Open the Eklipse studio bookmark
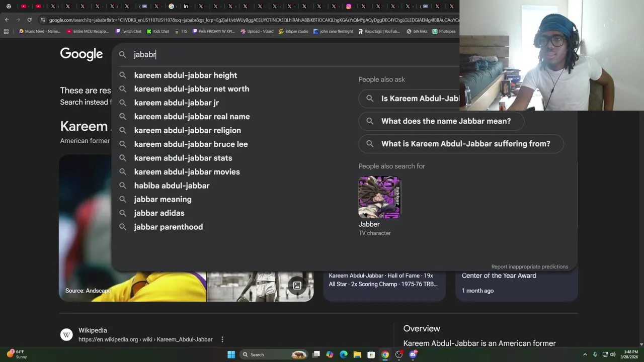 293,31
